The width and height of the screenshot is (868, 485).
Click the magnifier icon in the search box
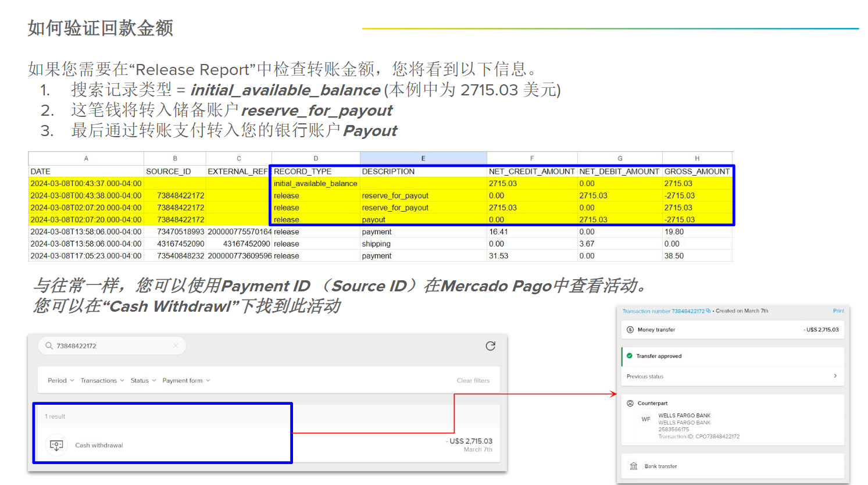coord(49,345)
